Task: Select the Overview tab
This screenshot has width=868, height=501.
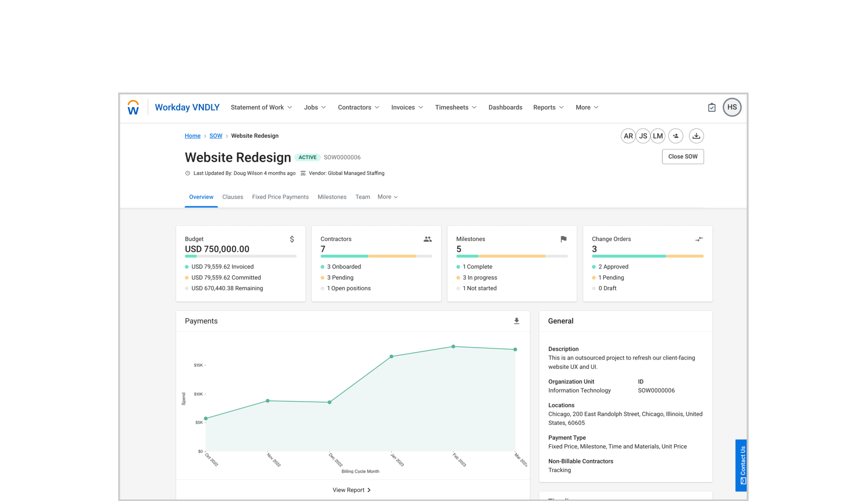Action: pyautogui.click(x=201, y=197)
